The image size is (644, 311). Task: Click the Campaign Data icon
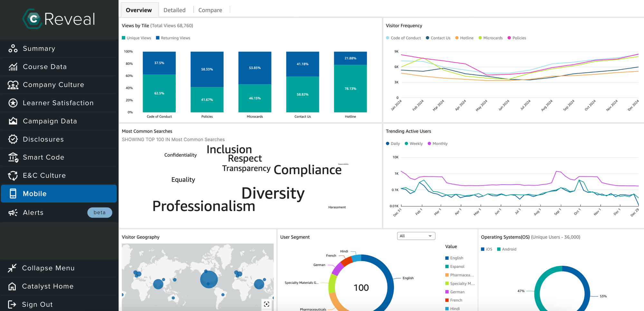tap(13, 121)
